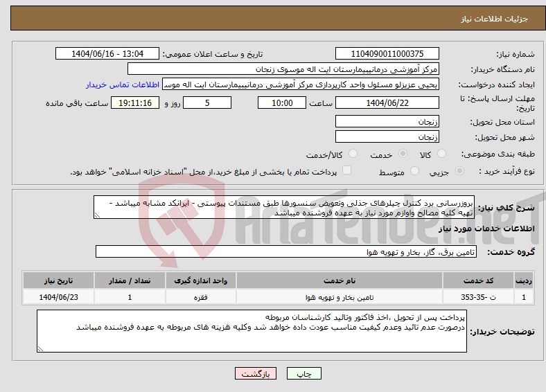Select the خدمت radio button

(x=403, y=154)
